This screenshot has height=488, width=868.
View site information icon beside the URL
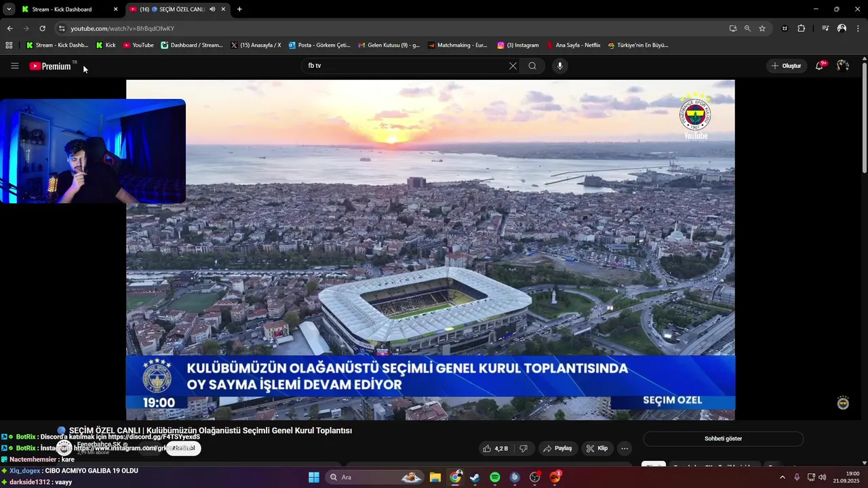click(x=62, y=28)
